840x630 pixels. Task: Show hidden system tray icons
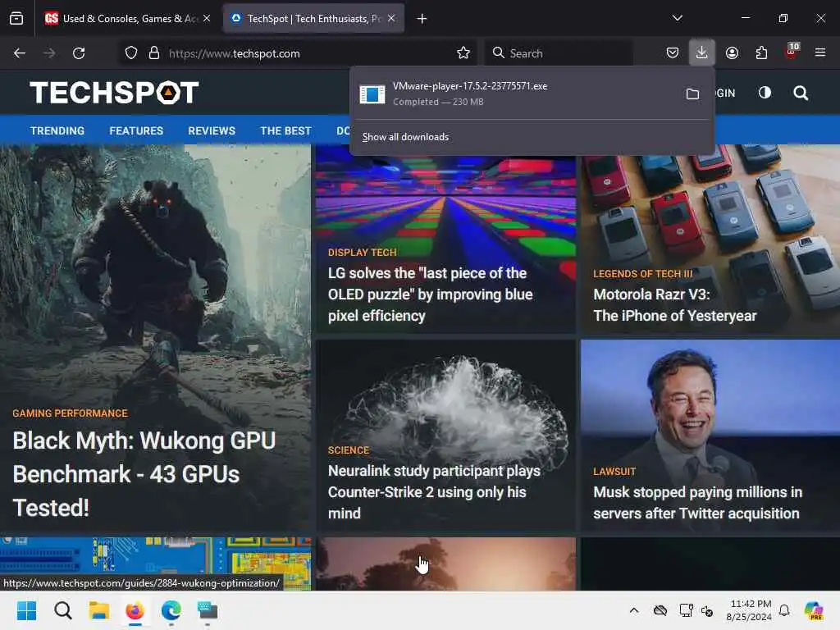(x=634, y=610)
